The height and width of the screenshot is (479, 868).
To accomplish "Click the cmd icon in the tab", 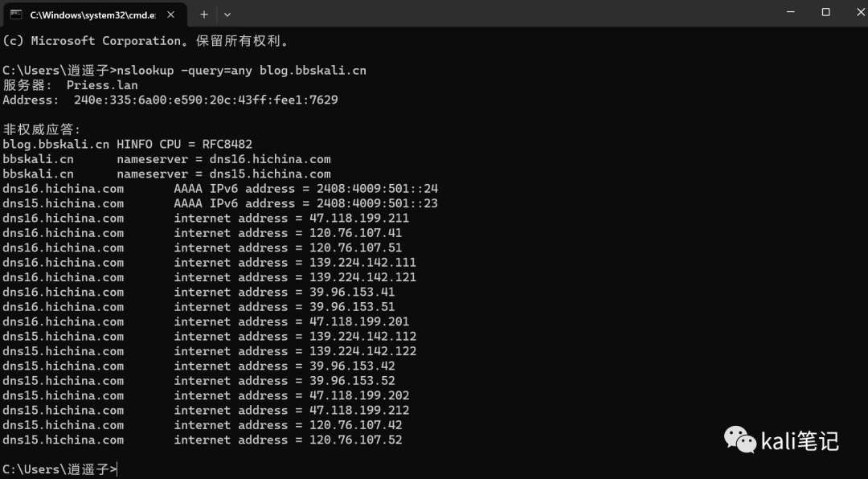I will point(16,14).
